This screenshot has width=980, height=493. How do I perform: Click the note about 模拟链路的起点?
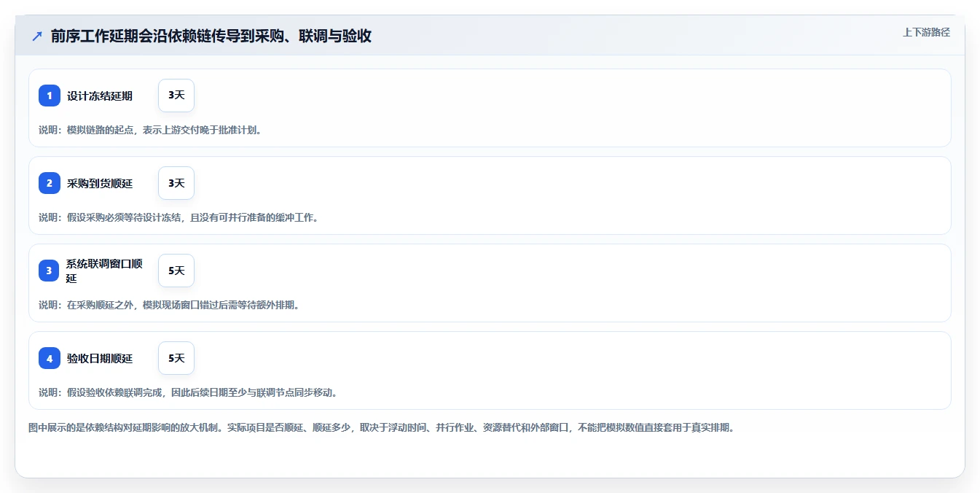(x=150, y=130)
